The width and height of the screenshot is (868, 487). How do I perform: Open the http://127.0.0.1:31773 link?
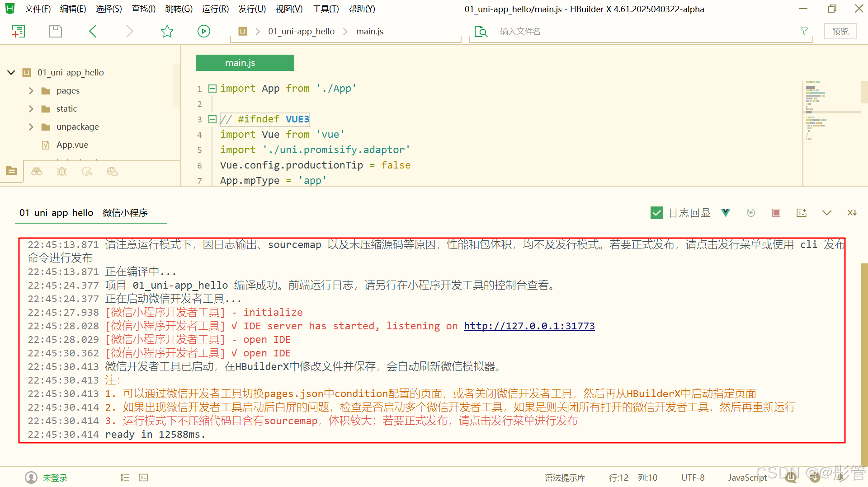click(529, 326)
